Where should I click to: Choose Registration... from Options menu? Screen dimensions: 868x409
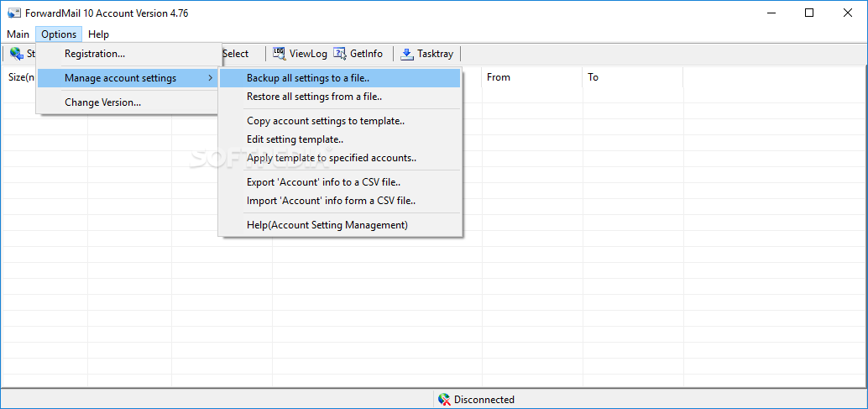tap(127, 54)
